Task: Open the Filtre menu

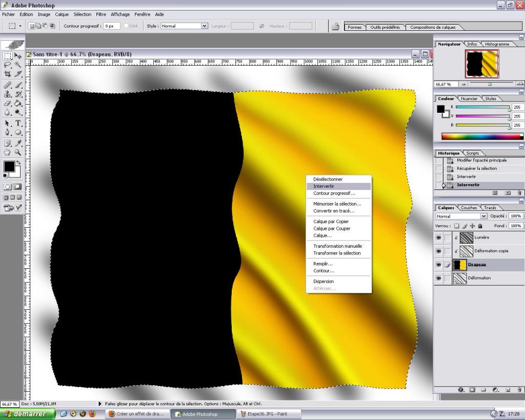Action: click(101, 14)
